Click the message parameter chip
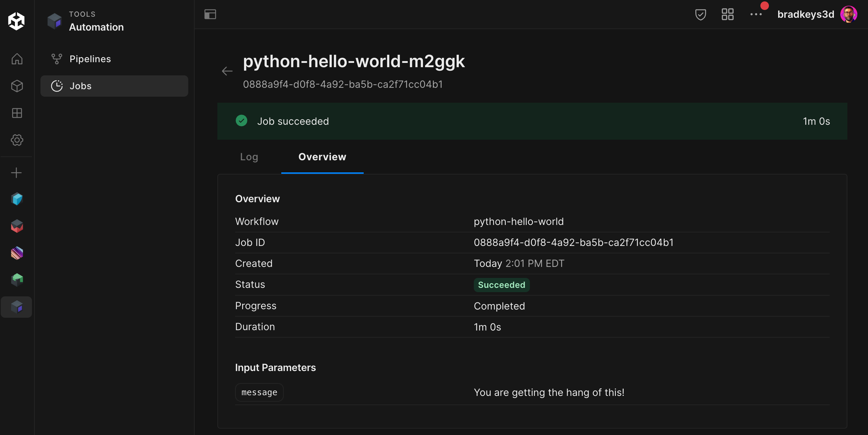The width and height of the screenshot is (868, 435). [x=259, y=392]
